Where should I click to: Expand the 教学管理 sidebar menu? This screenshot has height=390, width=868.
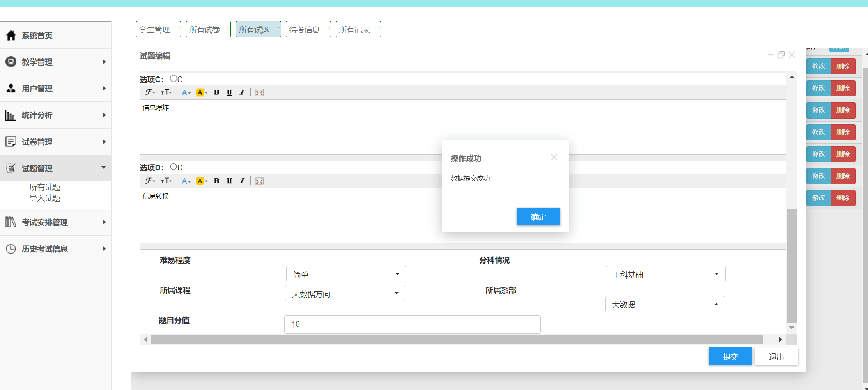click(104, 62)
